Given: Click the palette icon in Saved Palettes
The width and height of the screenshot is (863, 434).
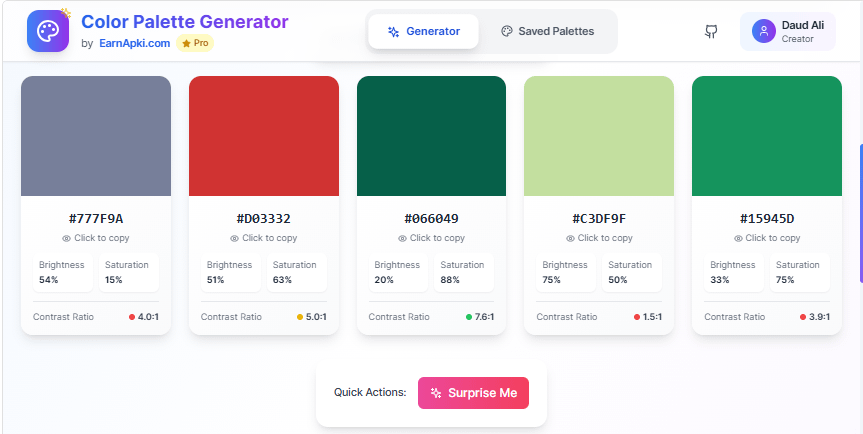Looking at the screenshot, I should click(x=506, y=31).
